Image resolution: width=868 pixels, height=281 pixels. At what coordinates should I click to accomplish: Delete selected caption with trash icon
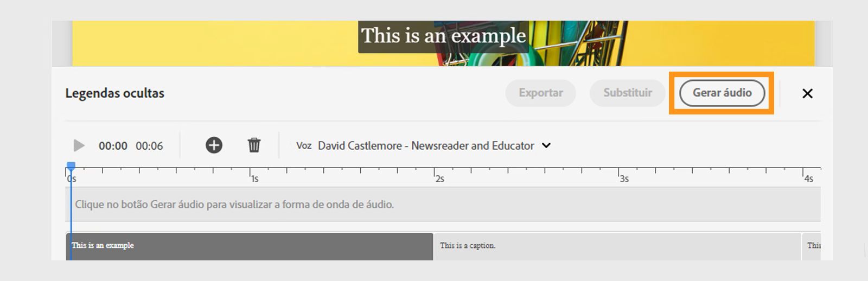[254, 145]
